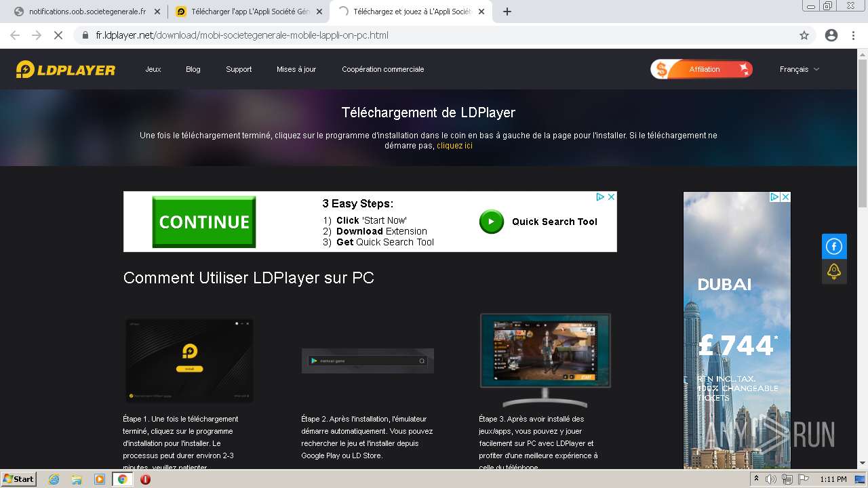Click the LDPlayer installer thumbnail
Viewport: 868px width, 488px height.
click(x=189, y=360)
